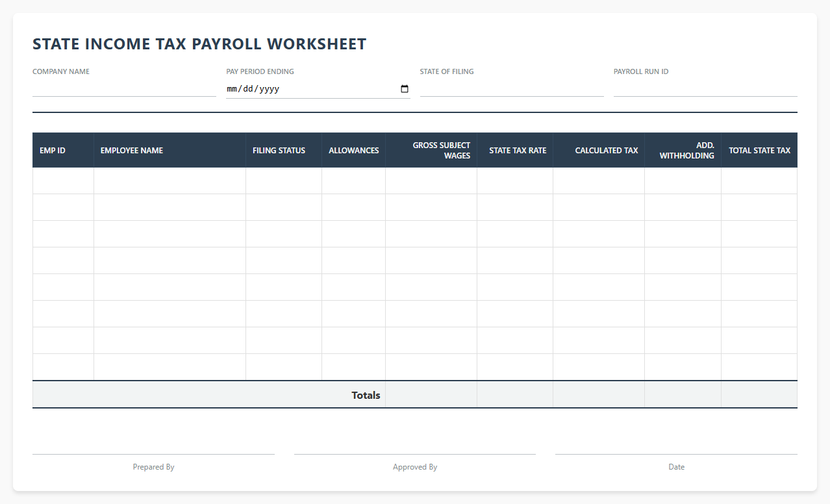Click the "STATE TAX RATE" column header
Viewport: 830px width, 504px height.
coord(515,150)
